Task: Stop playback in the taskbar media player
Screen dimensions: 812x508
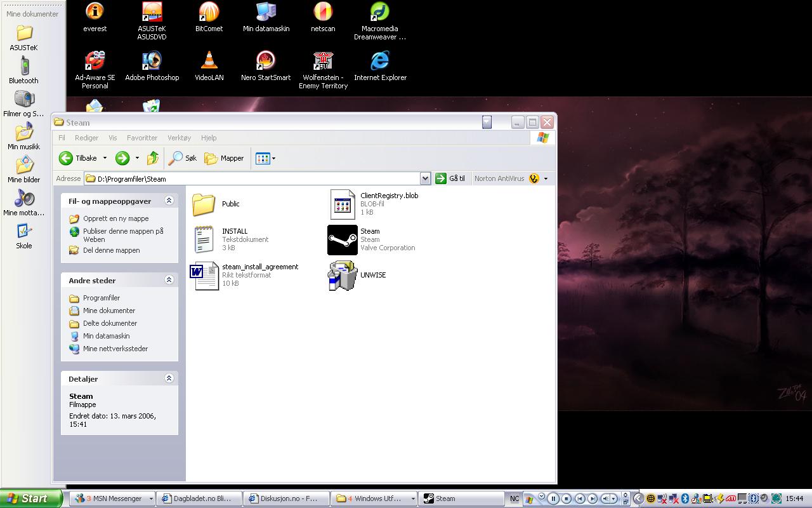Action: click(566, 498)
